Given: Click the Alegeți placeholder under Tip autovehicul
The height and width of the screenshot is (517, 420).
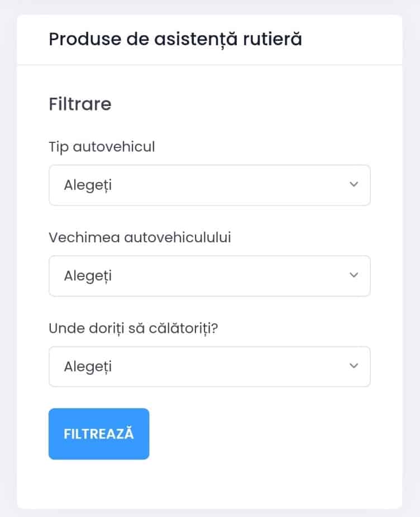Looking at the screenshot, I should point(88,185).
